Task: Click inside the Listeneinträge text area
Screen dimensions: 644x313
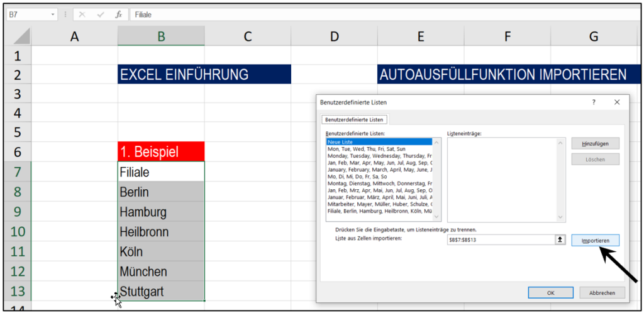Action: 501,180
